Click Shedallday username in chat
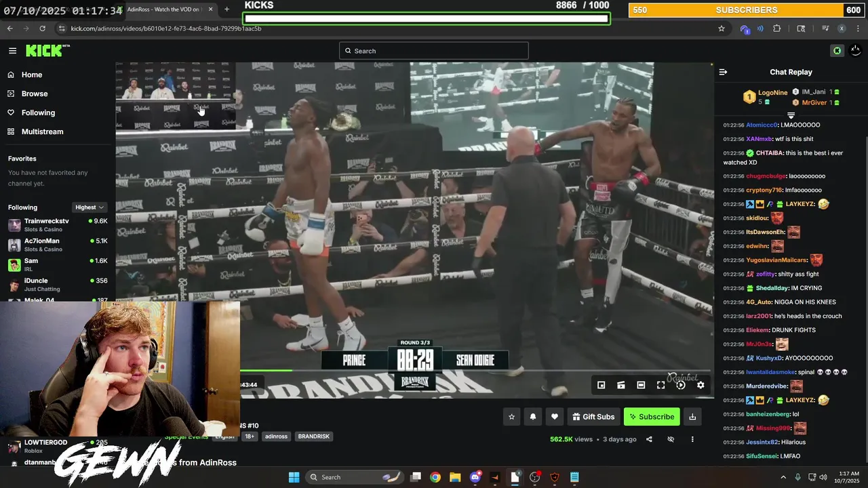Viewport: 868px width, 488px height. point(771,288)
